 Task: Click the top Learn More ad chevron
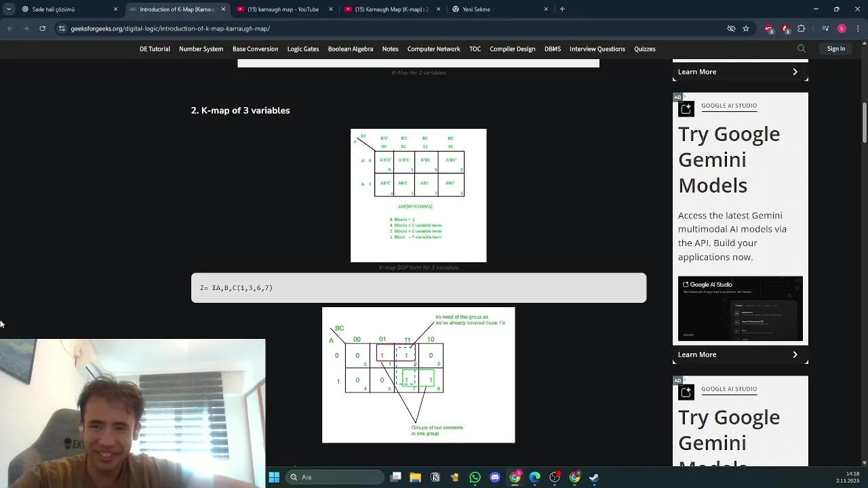(x=795, y=72)
